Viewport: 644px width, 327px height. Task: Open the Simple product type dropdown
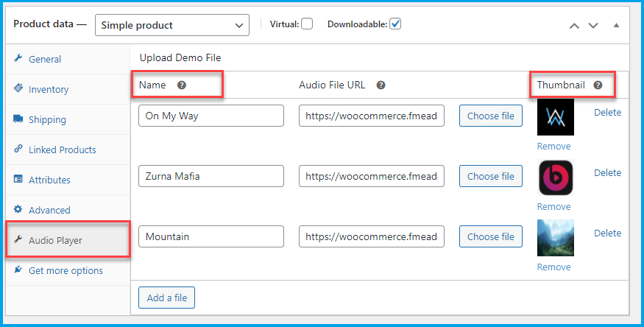tap(172, 25)
